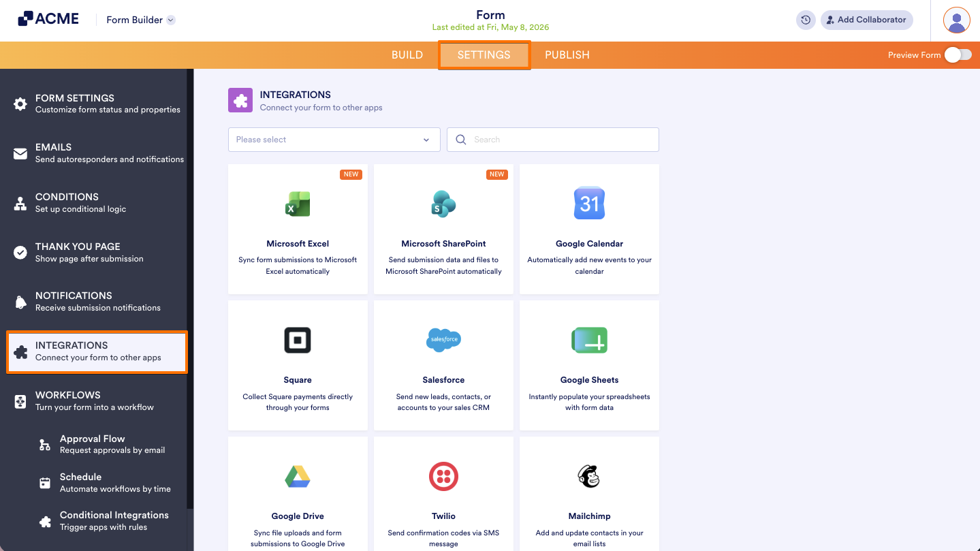Open FORM SETTINGS in the sidebar
980x551 pixels.
click(97, 104)
